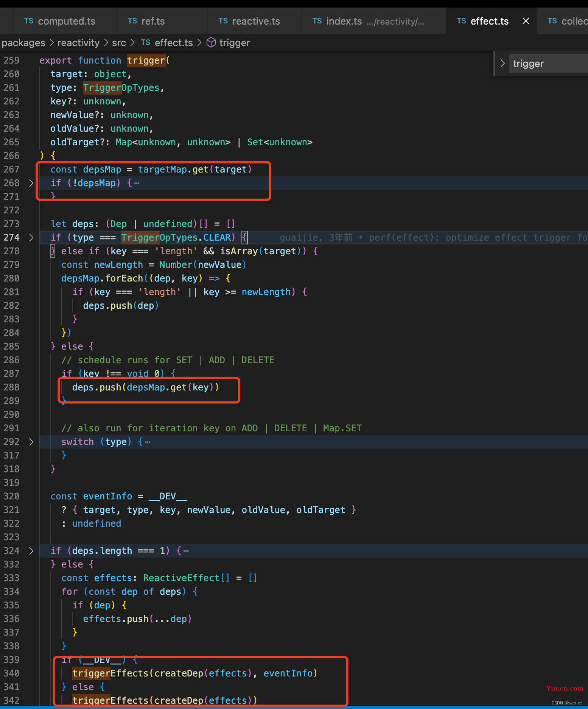Click eventInfo declaration on line 320
This screenshot has width=588, height=709.
tap(107, 496)
